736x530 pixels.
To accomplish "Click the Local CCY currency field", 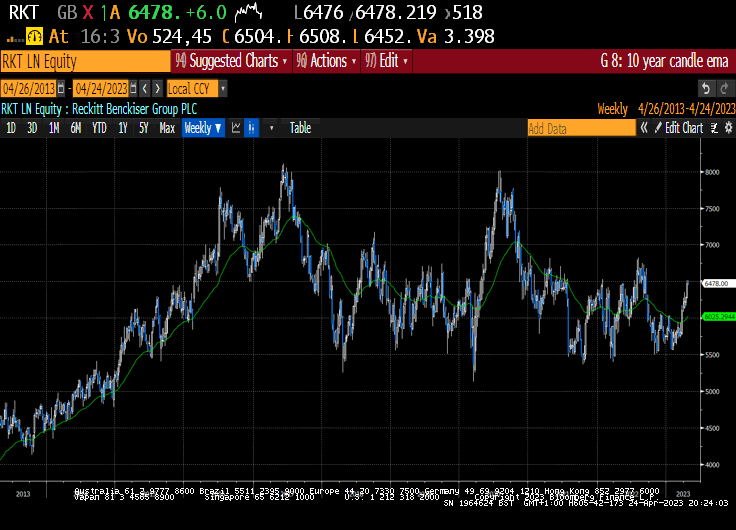I will coord(192,88).
